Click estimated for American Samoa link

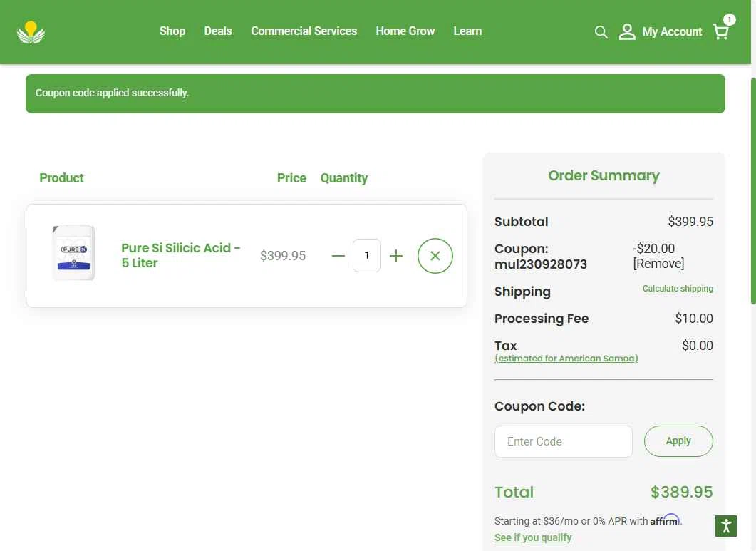coord(566,359)
